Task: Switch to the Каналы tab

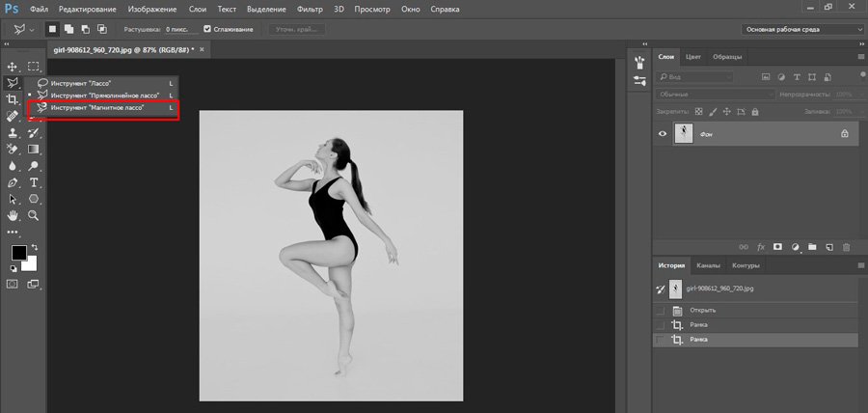Action: pos(708,265)
